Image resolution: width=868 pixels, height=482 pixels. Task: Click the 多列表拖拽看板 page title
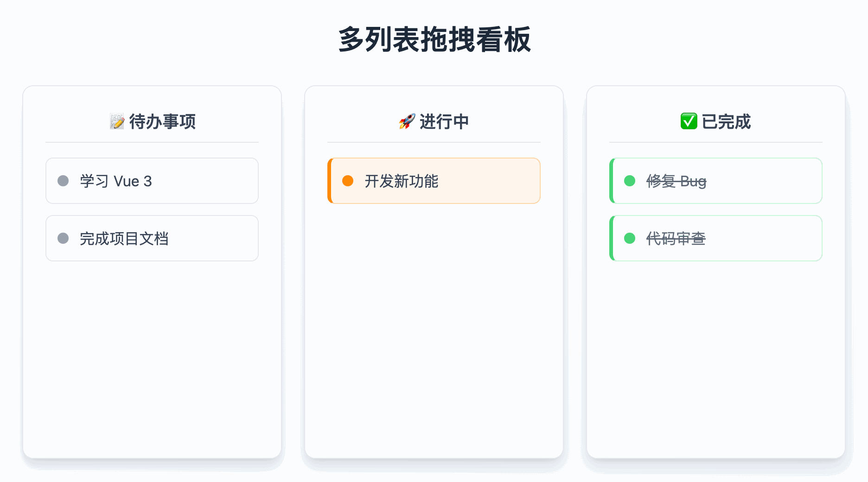(434, 39)
